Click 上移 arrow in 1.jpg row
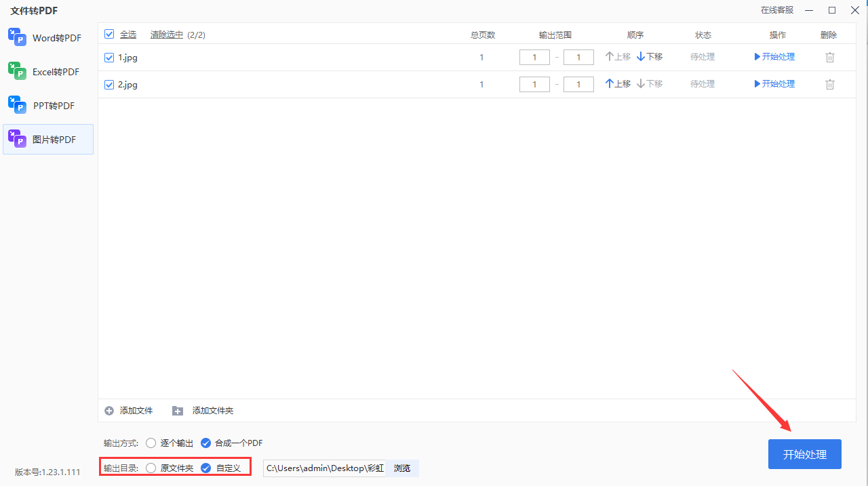The height and width of the screenshot is (486, 868). point(618,57)
